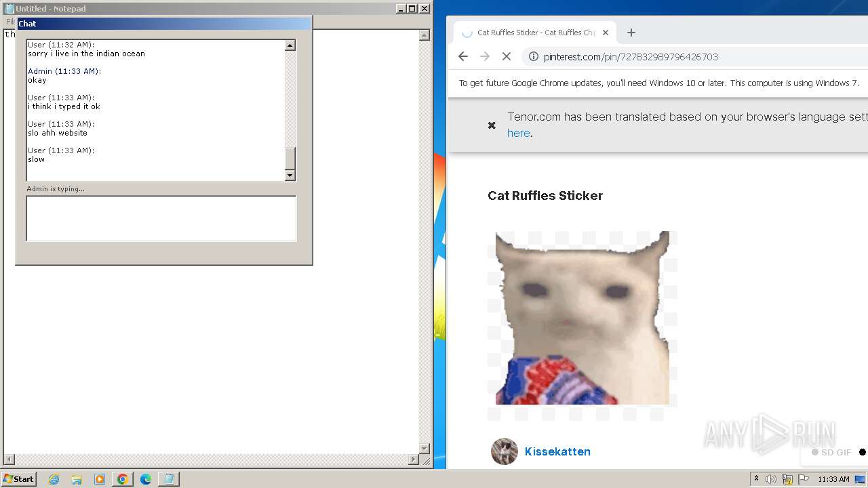
Task: Click the 'Admin is typing...' status text
Action: click(x=56, y=188)
